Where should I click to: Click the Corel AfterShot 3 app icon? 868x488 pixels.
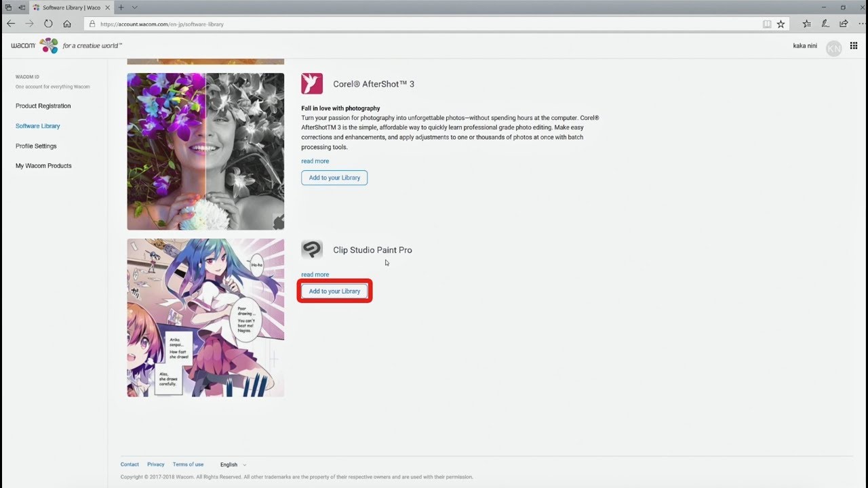click(312, 84)
